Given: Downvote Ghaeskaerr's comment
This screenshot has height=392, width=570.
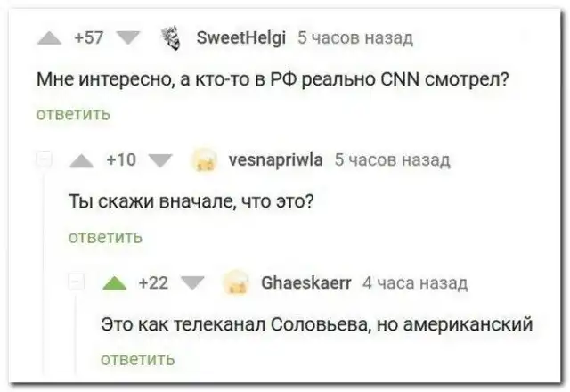Looking at the screenshot, I should [x=189, y=282].
